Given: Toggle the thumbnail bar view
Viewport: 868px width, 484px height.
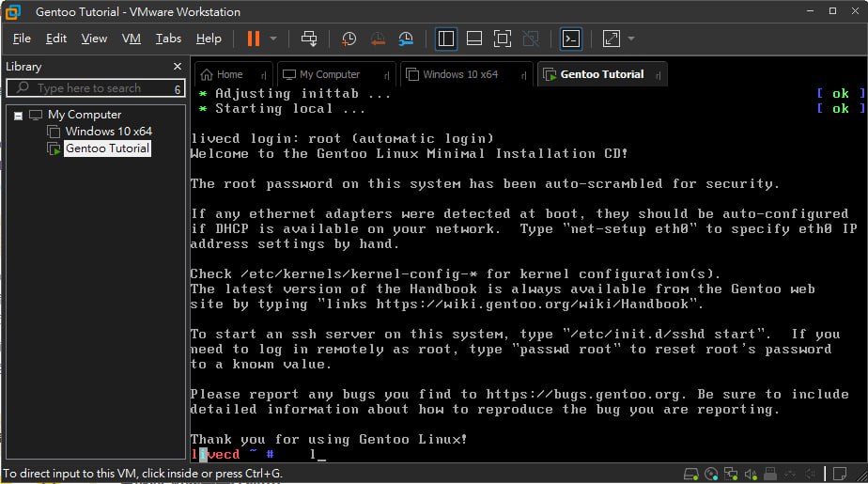Looking at the screenshot, I should (x=473, y=39).
